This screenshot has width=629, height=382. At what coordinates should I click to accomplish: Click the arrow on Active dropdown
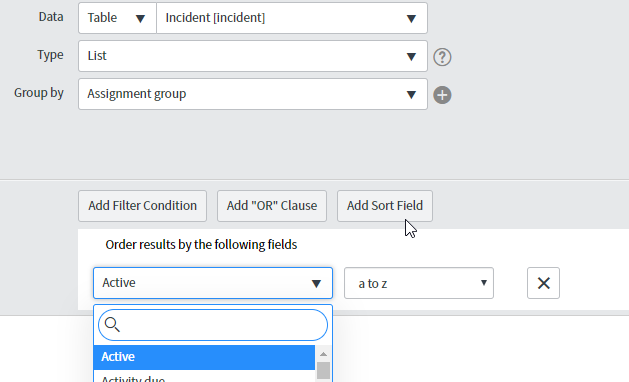[316, 284]
